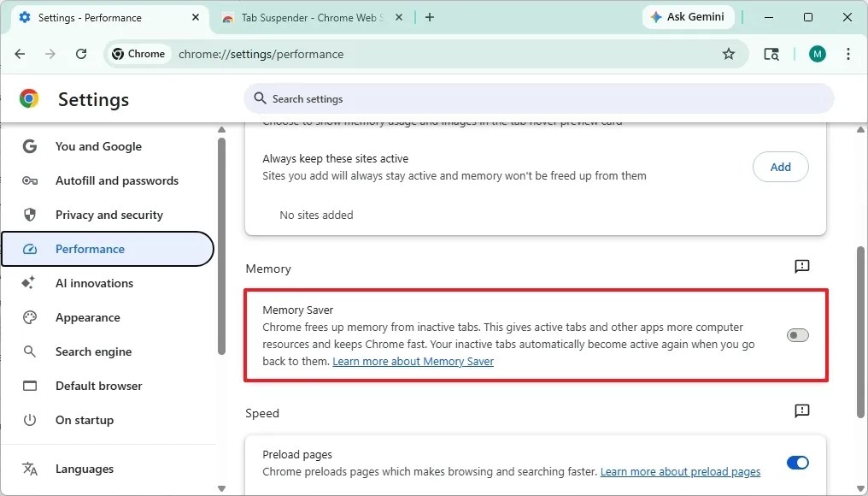Image resolution: width=868 pixels, height=496 pixels.
Task: Close the Tab Suspender tab
Action: (x=399, y=18)
